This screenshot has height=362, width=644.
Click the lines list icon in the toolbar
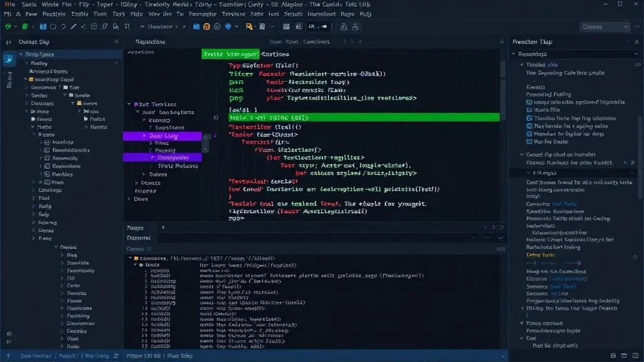pyautogui.click(x=286, y=26)
